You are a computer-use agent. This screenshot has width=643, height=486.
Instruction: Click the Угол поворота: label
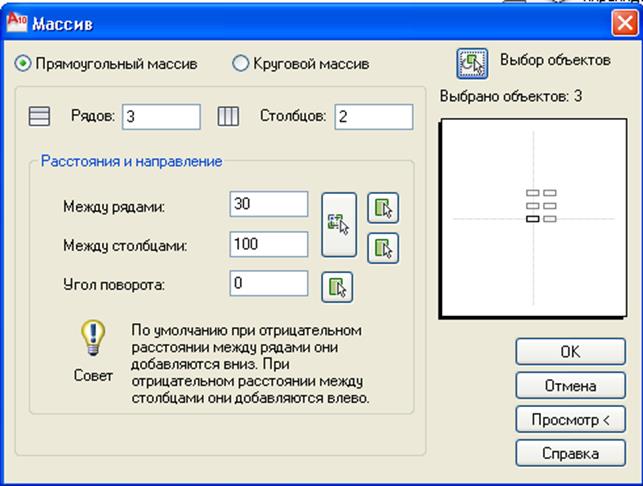114,285
